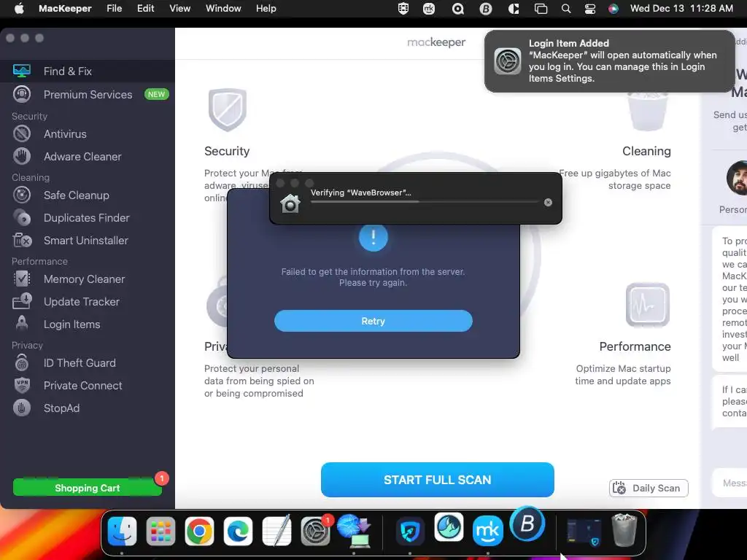Click the Message input field in chat
Image resolution: width=747 pixels, height=560 pixels.
[729, 483]
